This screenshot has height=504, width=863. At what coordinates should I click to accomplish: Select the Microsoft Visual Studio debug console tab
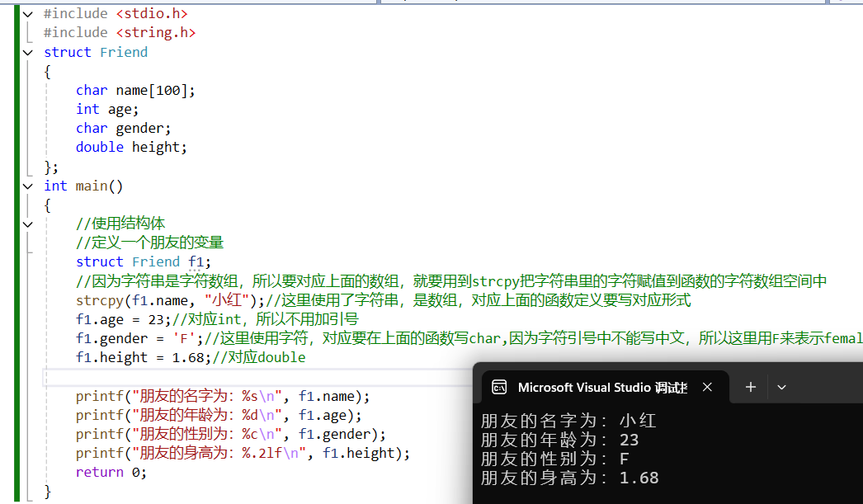point(606,388)
